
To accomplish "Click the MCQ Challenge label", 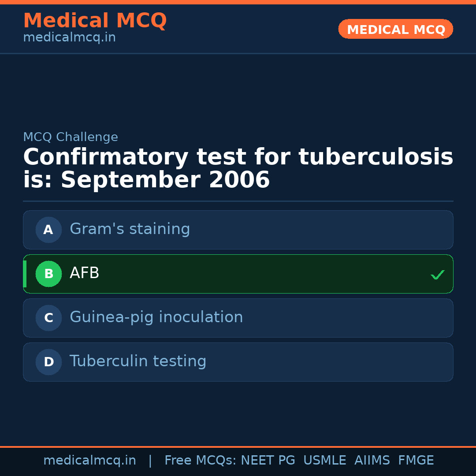I will click(71, 137).
